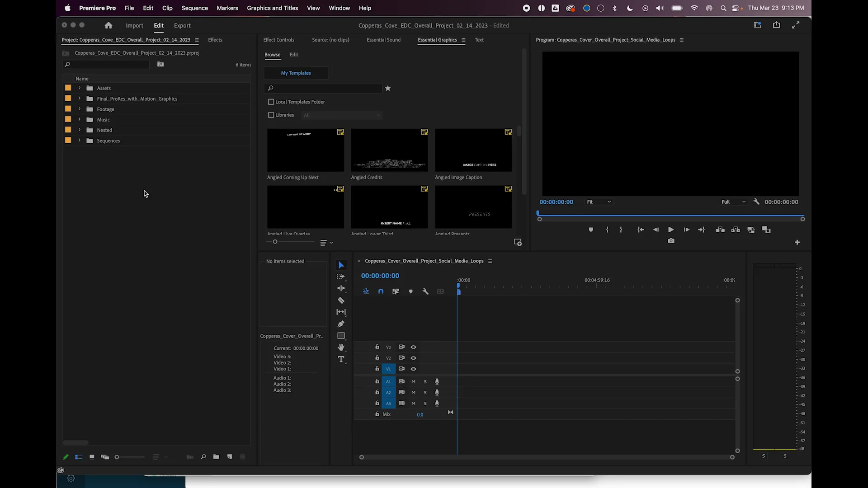The width and height of the screenshot is (868, 488).
Task: Choose the Type tool
Action: pos(341,359)
